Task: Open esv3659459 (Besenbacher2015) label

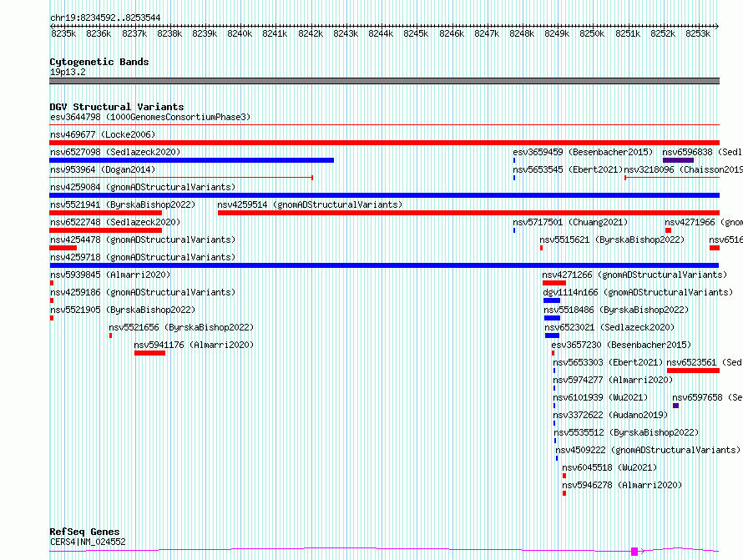Action: coord(583,152)
